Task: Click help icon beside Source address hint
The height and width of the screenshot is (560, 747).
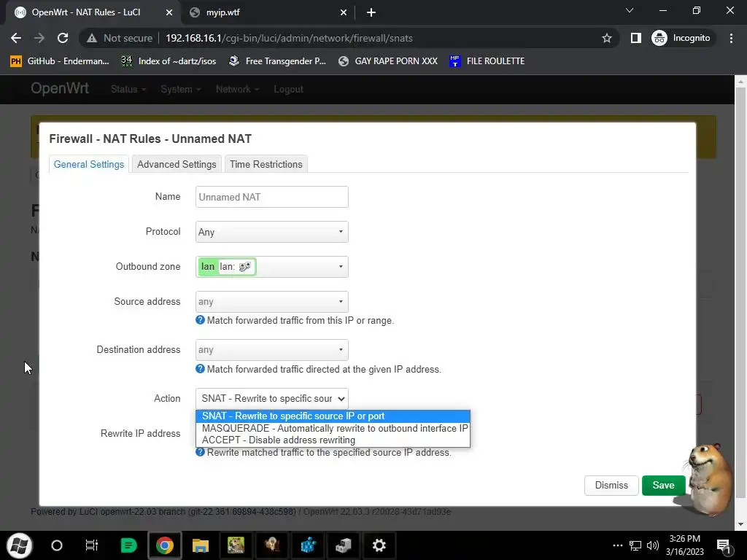Action: 200,320
